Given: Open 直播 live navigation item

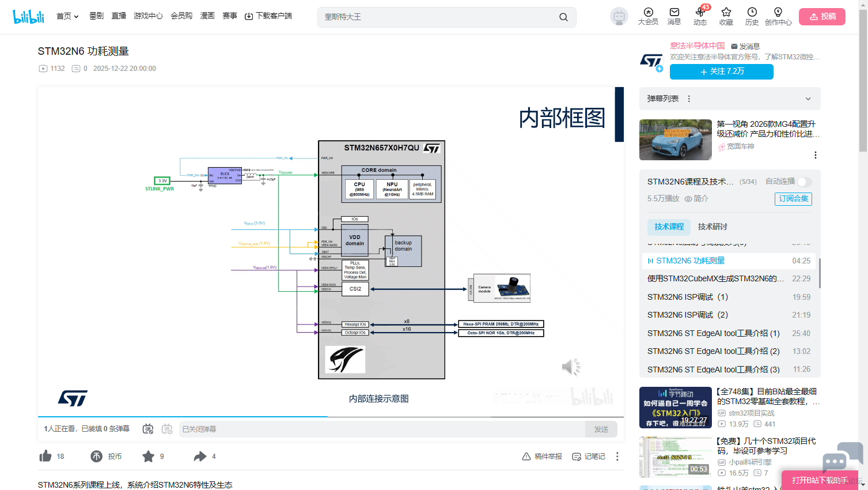Looking at the screenshot, I should [x=119, y=16].
